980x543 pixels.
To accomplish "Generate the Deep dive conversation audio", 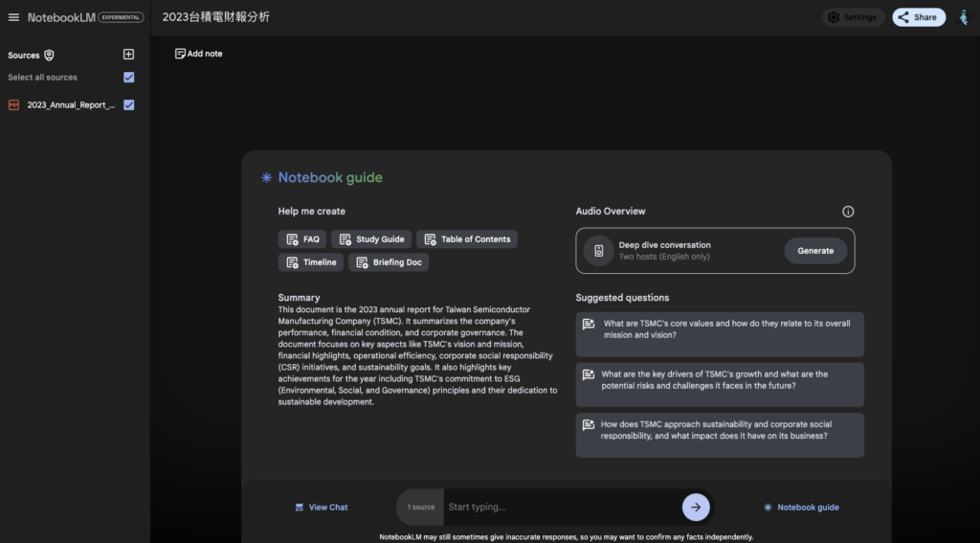I will click(815, 251).
